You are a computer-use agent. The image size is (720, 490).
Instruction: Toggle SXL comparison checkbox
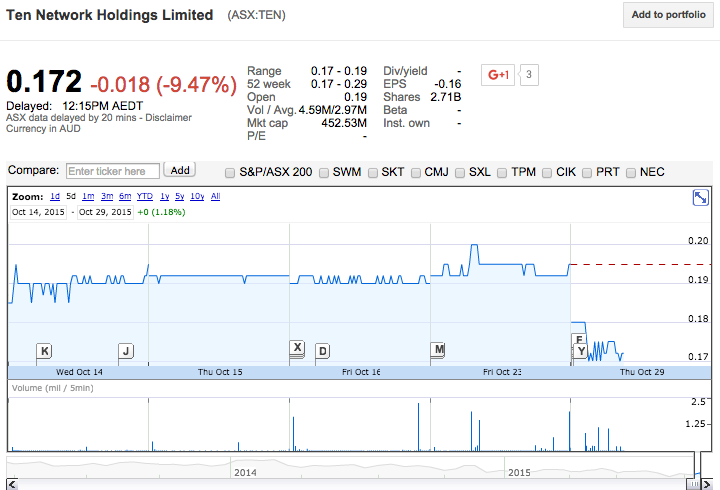pos(460,173)
